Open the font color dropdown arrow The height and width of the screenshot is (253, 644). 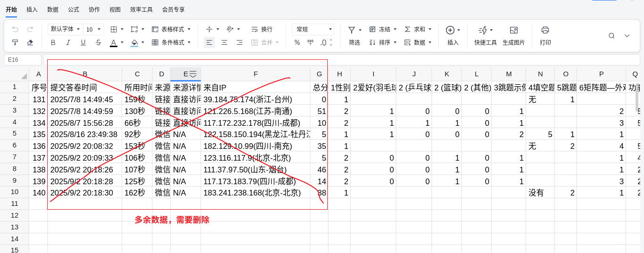coord(122,42)
